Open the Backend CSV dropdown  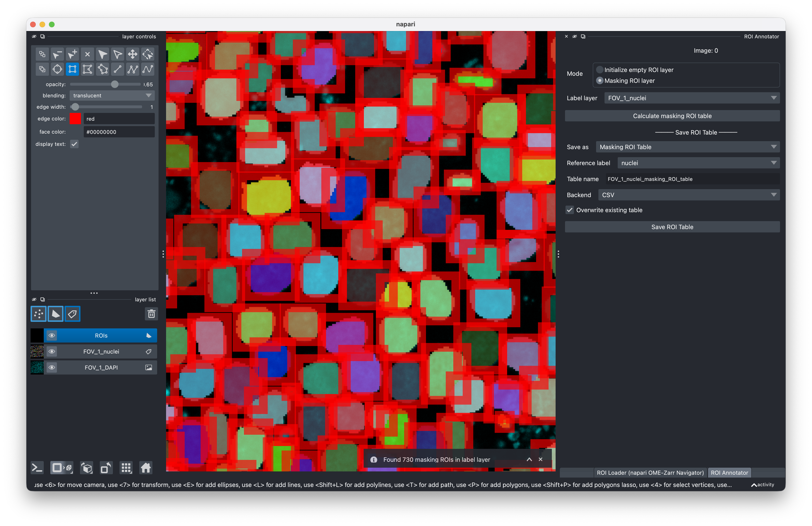click(689, 195)
